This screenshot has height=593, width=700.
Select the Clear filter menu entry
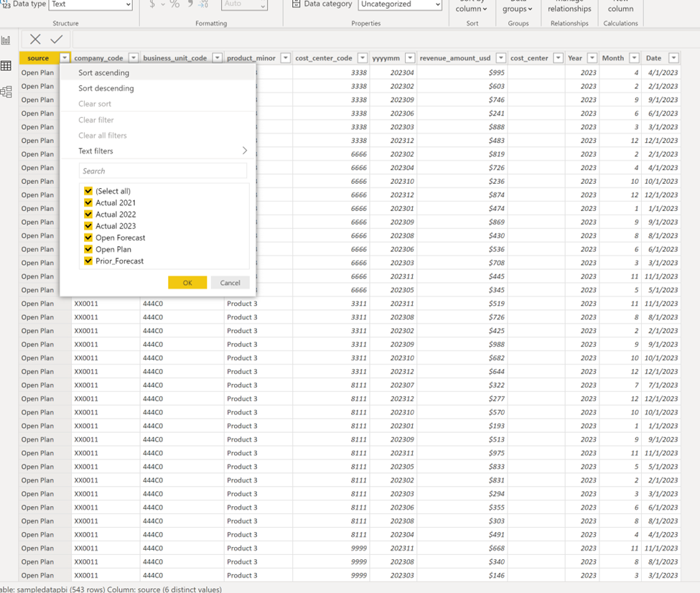[157, 120]
